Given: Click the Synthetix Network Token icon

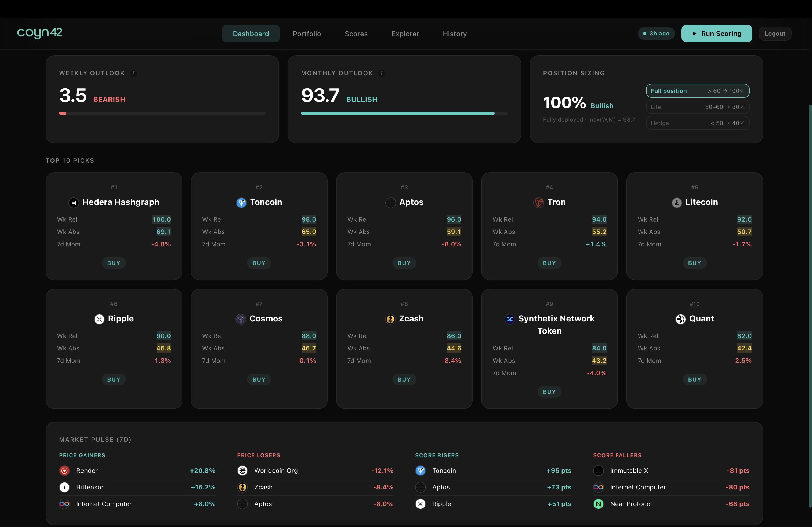Looking at the screenshot, I should pos(509,319).
